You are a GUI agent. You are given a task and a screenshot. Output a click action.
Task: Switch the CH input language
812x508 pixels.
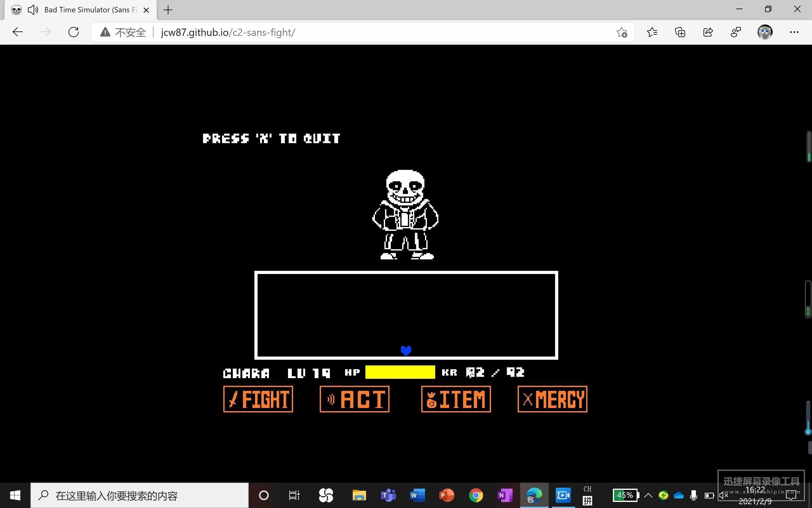tap(587, 489)
